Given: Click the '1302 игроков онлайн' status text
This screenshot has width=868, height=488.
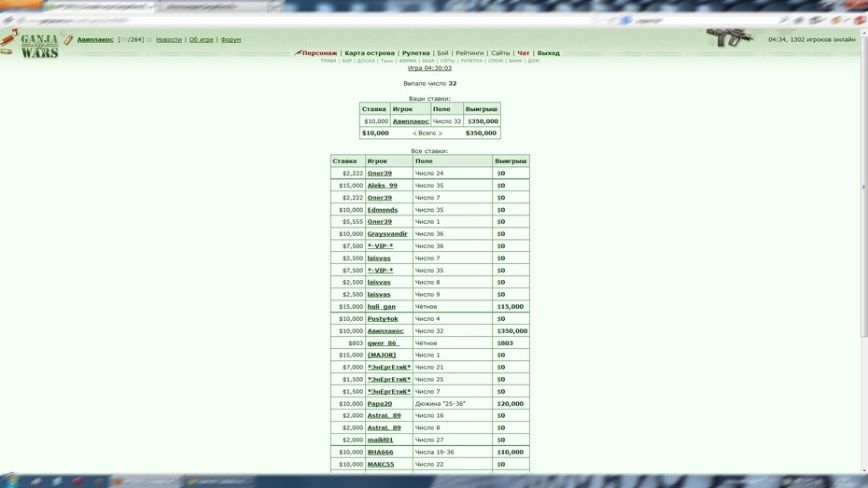Looking at the screenshot, I should click(822, 40).
